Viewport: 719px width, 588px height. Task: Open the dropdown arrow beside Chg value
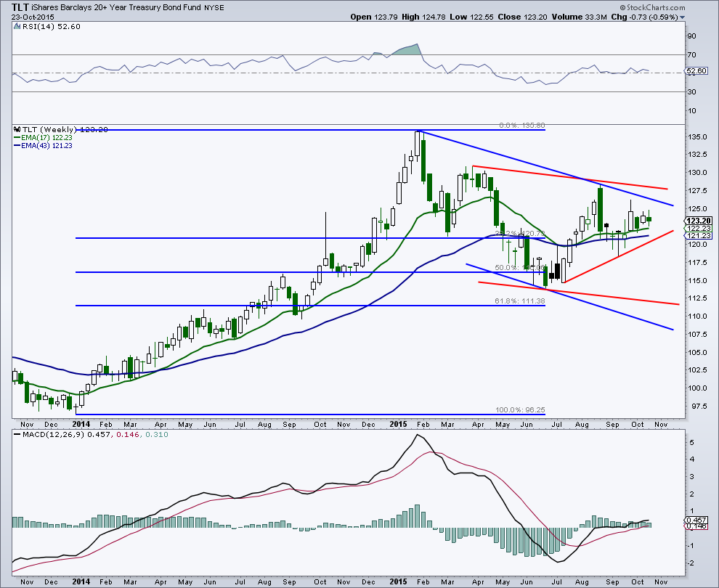click(x=682, y=17)
